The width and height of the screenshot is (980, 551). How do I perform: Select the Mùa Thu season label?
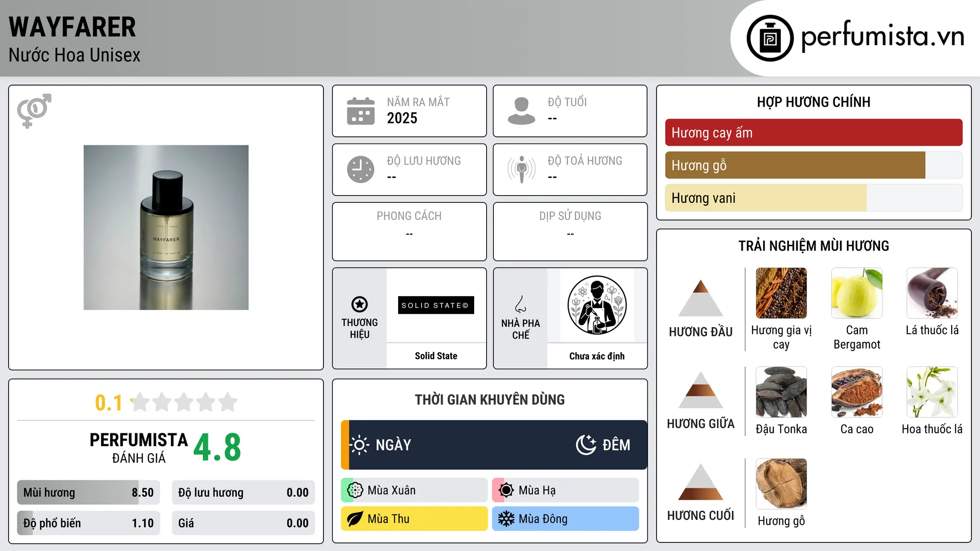389,519
